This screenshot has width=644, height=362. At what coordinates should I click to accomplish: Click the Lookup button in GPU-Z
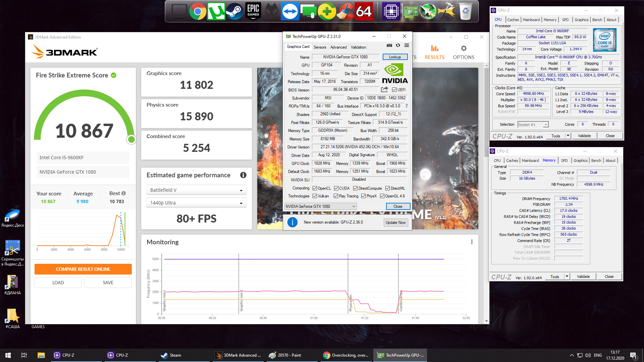tap(395, 57)
